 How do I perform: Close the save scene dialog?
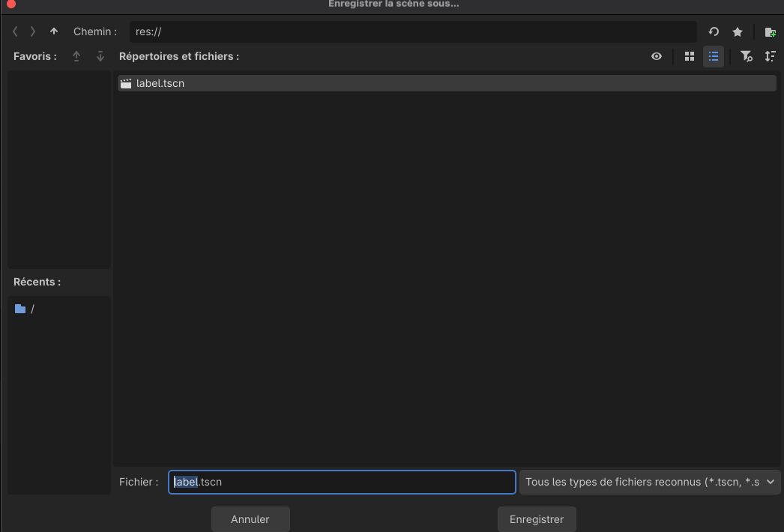click(11, 4)
